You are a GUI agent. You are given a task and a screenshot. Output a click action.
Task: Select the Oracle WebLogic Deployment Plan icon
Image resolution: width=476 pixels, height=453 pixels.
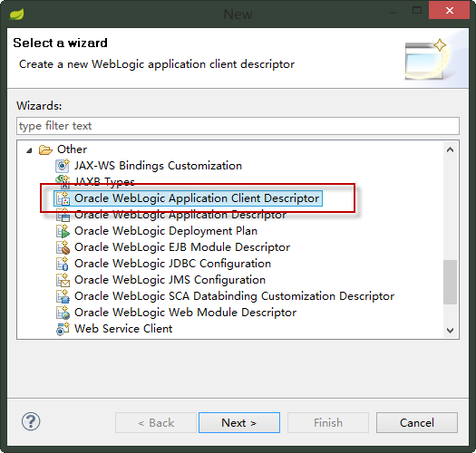(63, 231)
